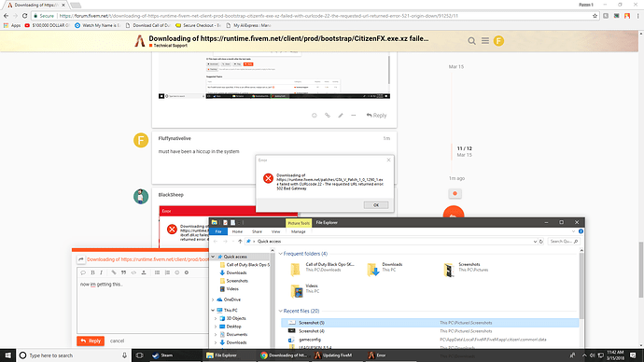The height and width of the screenshot is (362, 644).
Task: Click the FiveM forum logo
Action: click(x=140, y=41)
